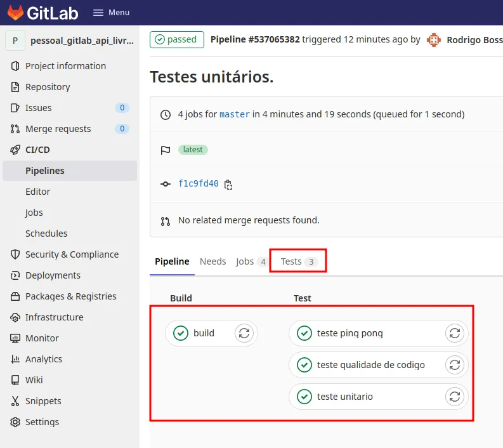Viewport: 503px width, 448px height.
Task: Click the Infrastructure cloud-gear icon
Action: point(15,317)
